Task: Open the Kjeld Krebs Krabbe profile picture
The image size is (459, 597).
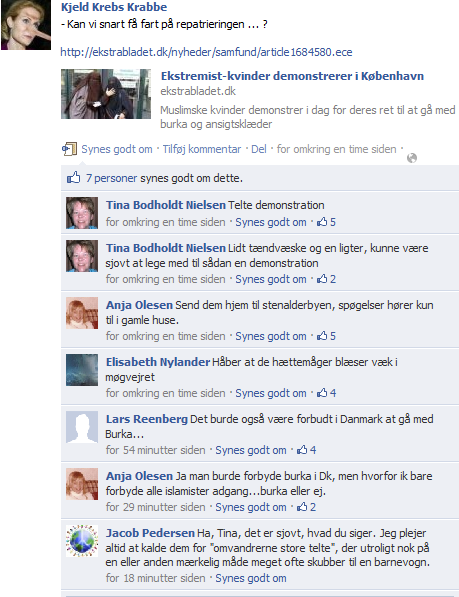Action: (26, 25)
